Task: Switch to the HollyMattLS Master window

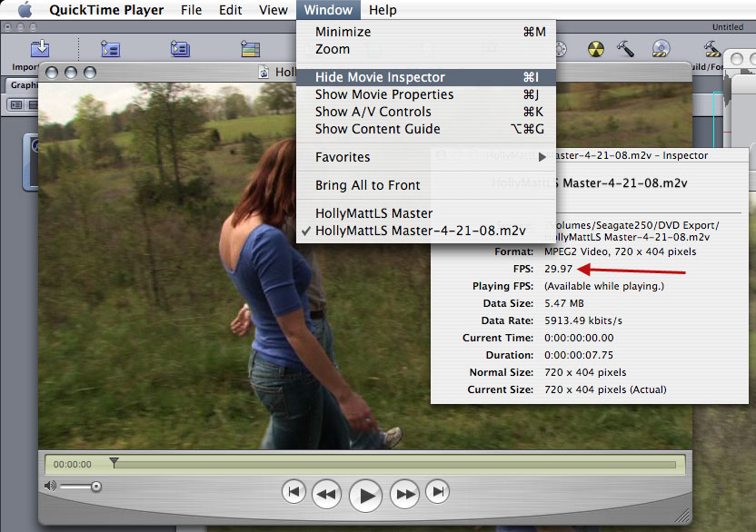Action: click(426, 213)
